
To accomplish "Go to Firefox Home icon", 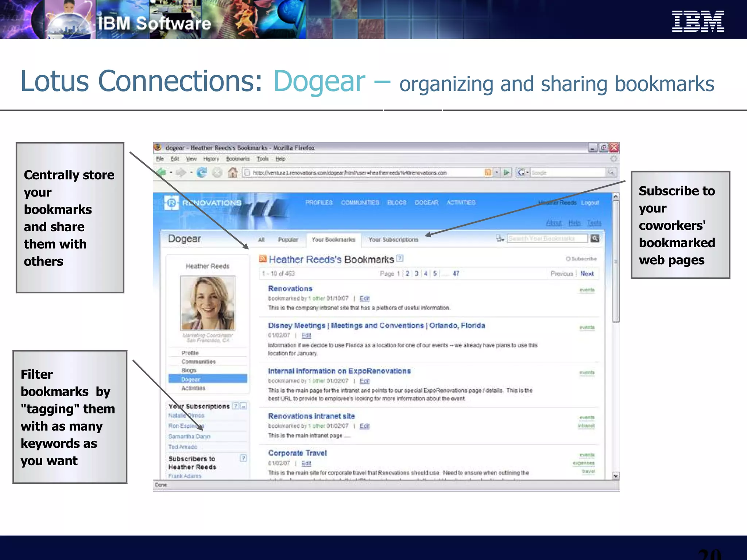I will click(x=232, y=172).
